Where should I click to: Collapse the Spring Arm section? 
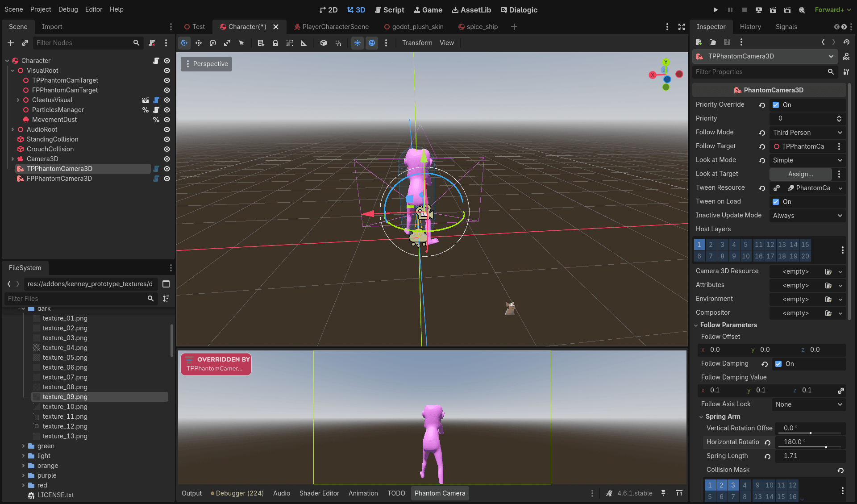(723, 417)
